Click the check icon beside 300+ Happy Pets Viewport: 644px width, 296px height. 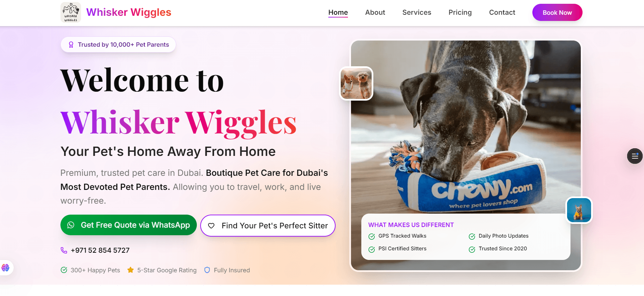click(64, 270)
